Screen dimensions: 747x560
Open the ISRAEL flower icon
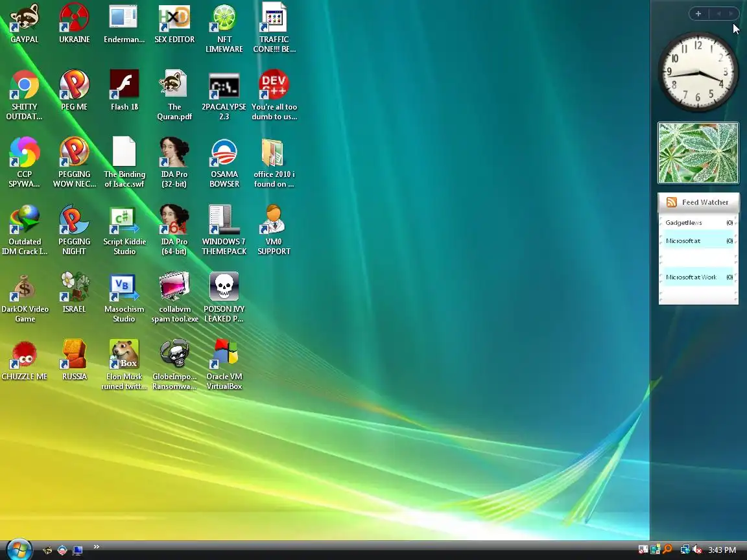[x=75, y=294]
